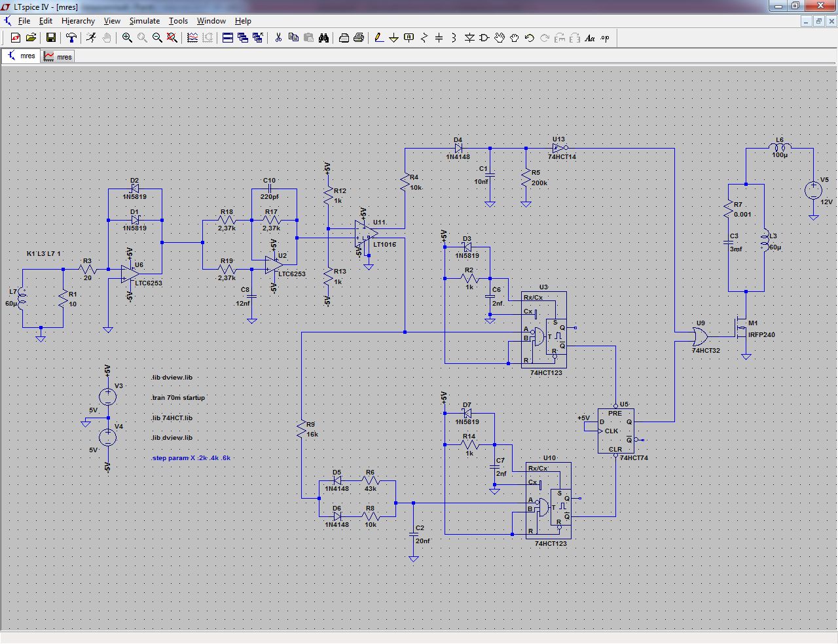Click the LT1016 comparator U11
The image size is (838, 644).
[366, 234]
